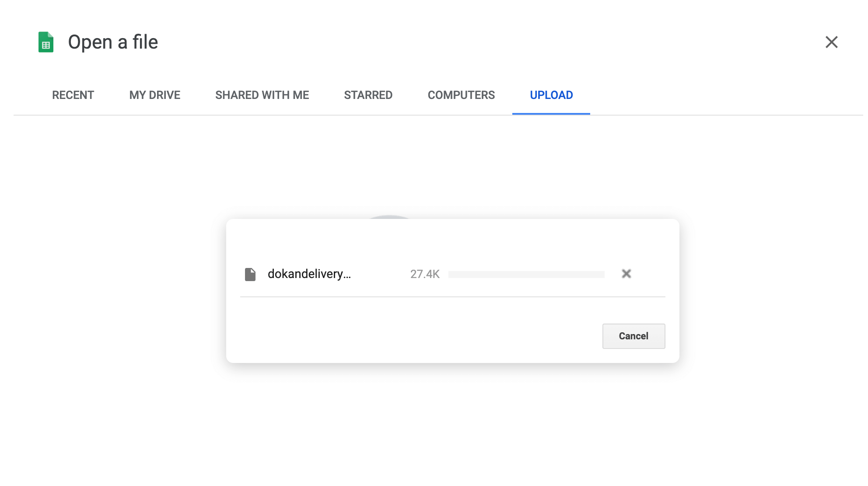Switch to the Recent tab
868x486 pixels.
[x=73, y=95]
